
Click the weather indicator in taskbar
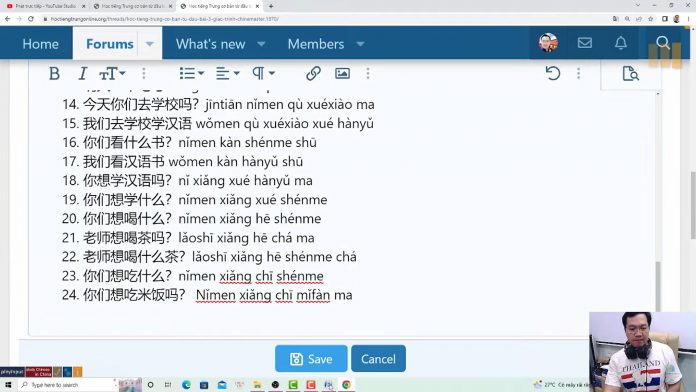(x=562, y=384)
